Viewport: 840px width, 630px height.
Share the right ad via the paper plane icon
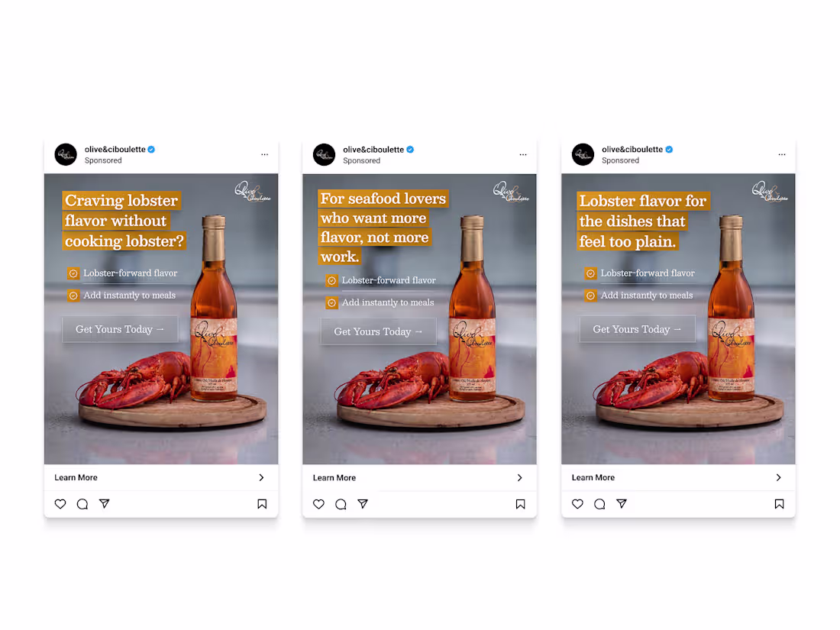[x=622, y=504]
